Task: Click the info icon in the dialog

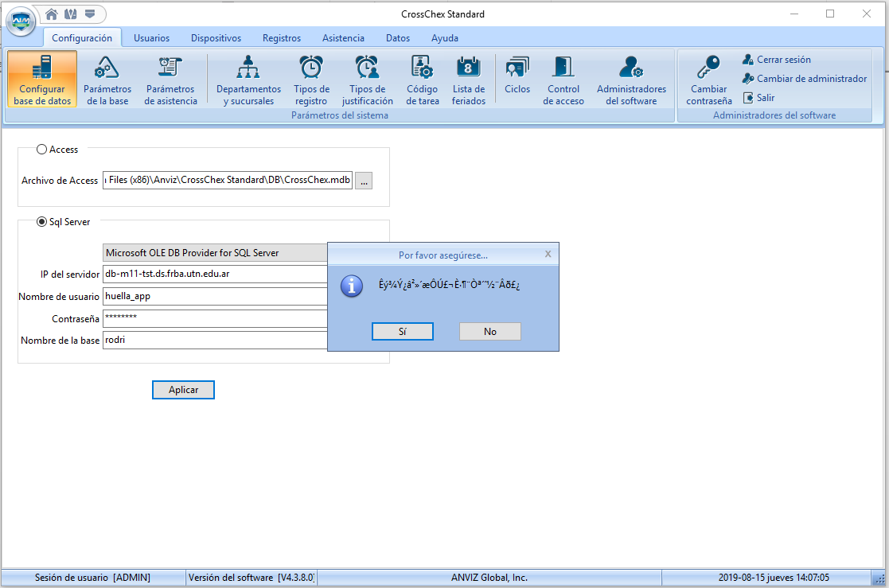Action: [352, 286]
